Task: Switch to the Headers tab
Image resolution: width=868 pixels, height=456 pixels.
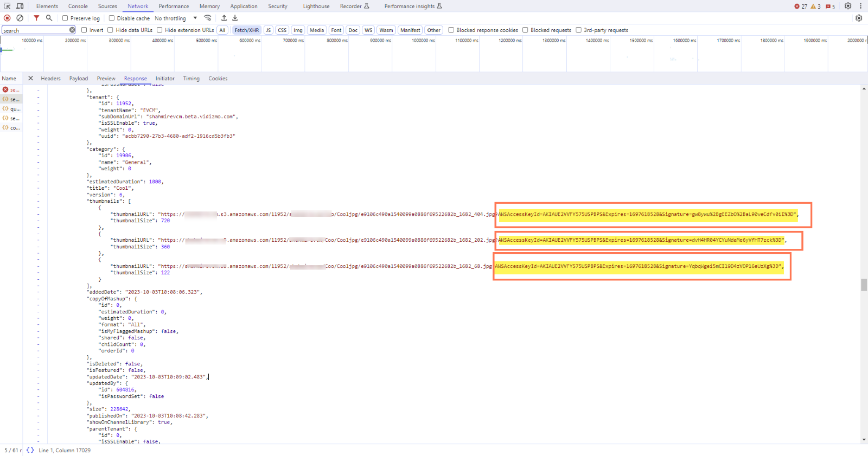Action: 50,79
